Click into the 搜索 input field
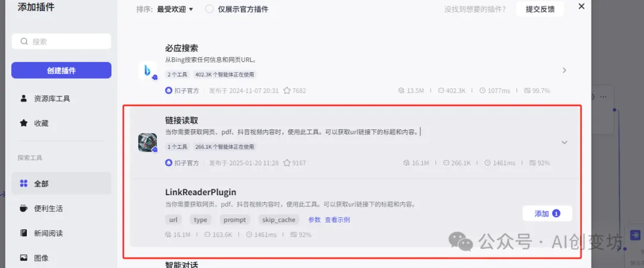This screenshot has height=268, width=644. (x=61, y=42)
